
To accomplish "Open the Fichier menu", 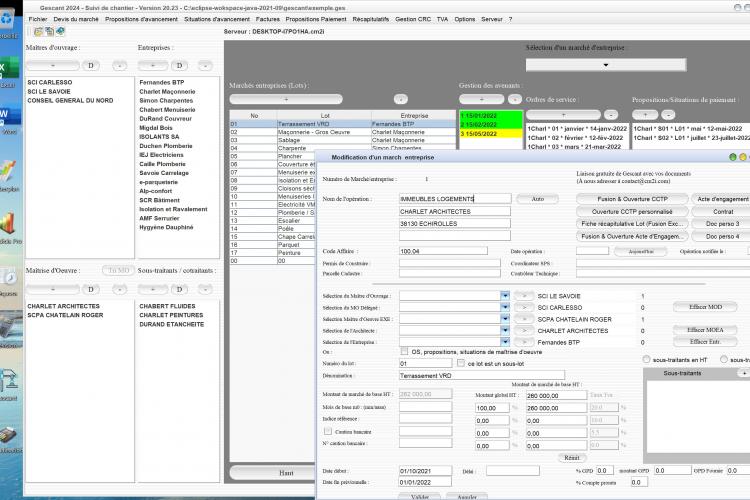I will (x=38, y=19).
